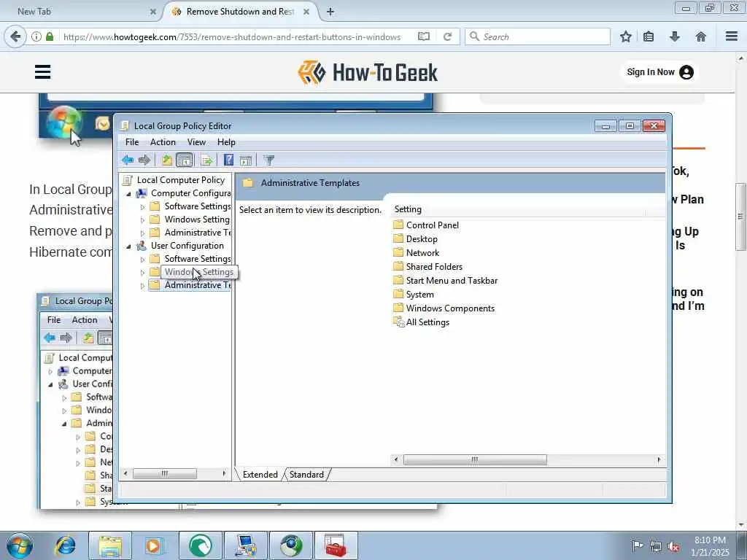Image resolution: width=747 pixels, height=560 pixels.
Task: Bookmark this page with the star icon
Action: 625,36
